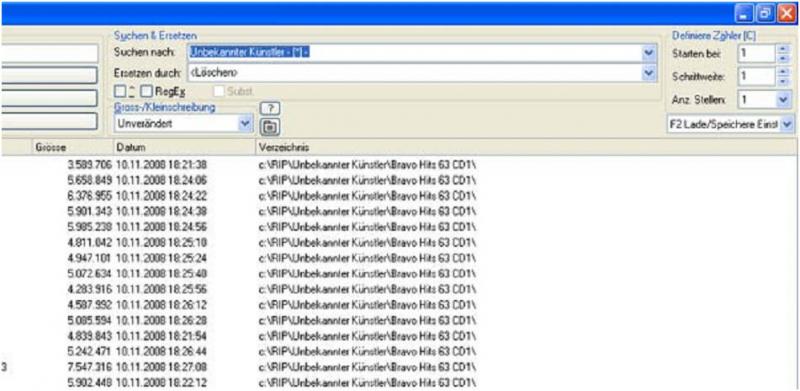
Task: Toggle the checkbox left of RegEx
Action: tap(120, 91)
